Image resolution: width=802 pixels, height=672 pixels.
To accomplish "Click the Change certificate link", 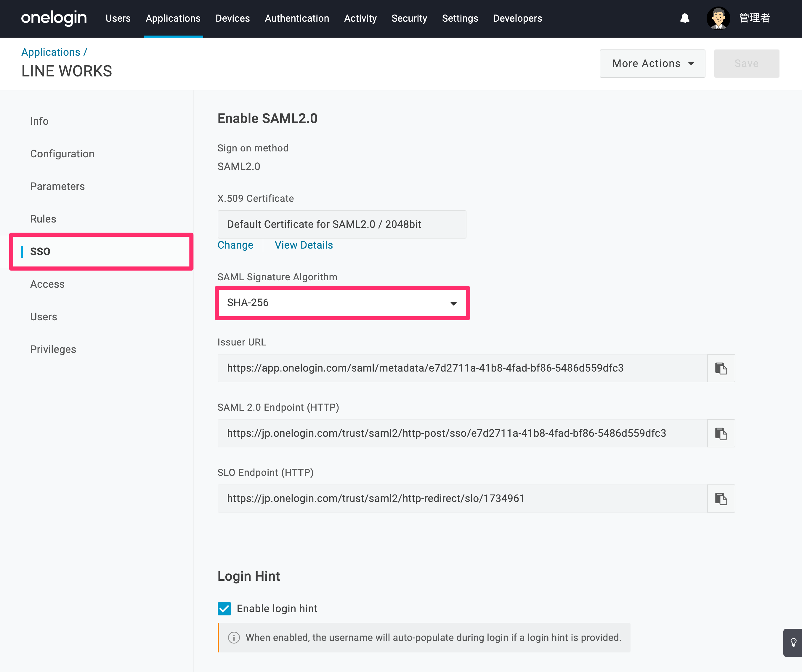I will click(235, 245).
